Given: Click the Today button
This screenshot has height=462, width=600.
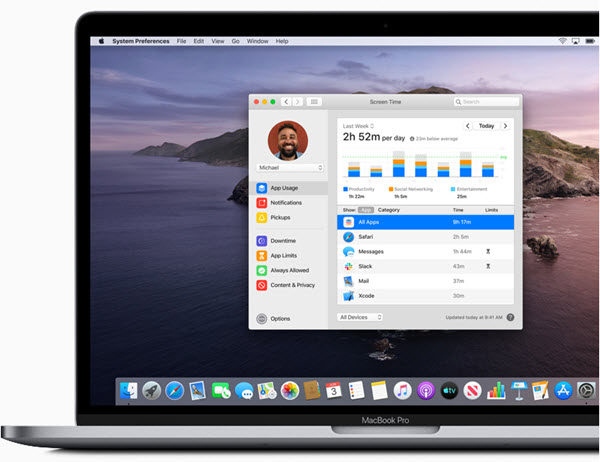Looking at the screenshot, I should tap(486, 126).
